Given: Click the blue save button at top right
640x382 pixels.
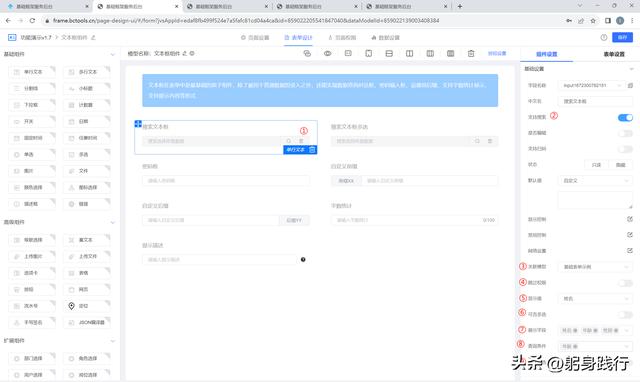Looking at the screenshot, I should 622,37.
